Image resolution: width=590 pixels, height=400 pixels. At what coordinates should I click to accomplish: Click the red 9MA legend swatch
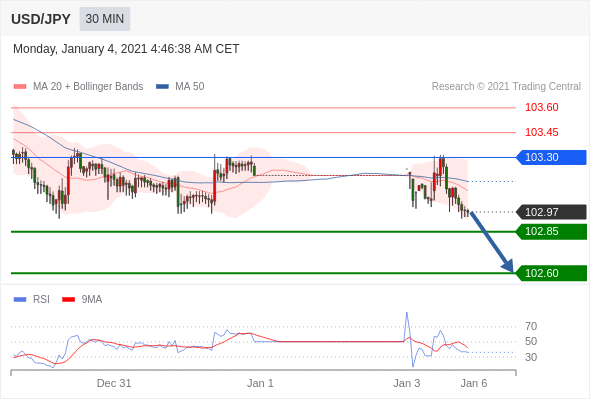(x=68, y=300)
